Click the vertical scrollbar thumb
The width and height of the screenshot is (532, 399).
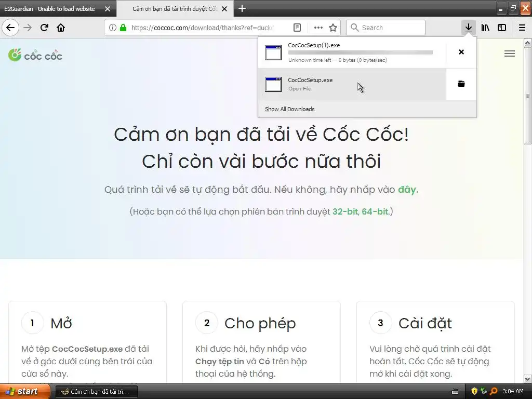tap(527, 96)
